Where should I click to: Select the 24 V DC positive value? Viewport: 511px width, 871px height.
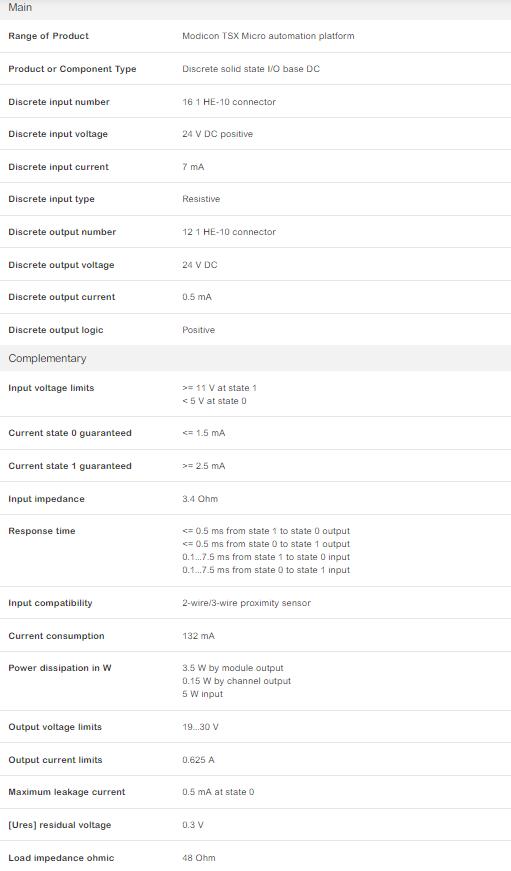(x=217, y=134)
